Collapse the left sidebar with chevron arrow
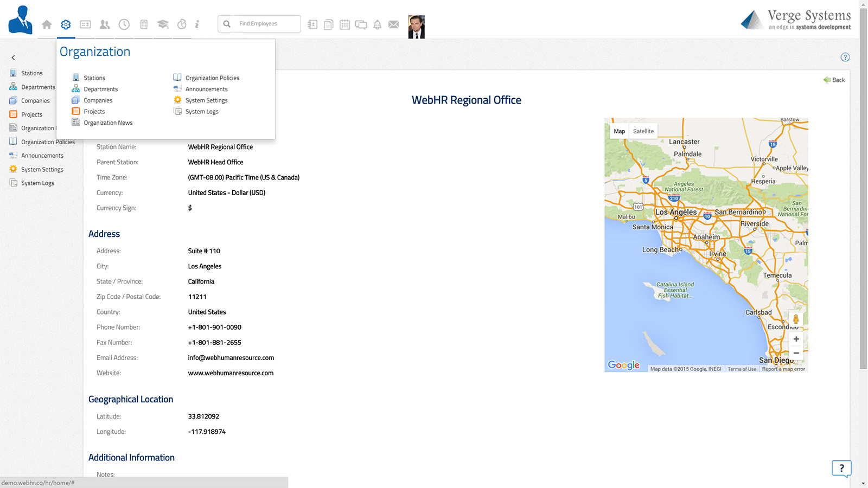This screenshot has width=868, height=488. pyautogui.click(x=14, y=57)
